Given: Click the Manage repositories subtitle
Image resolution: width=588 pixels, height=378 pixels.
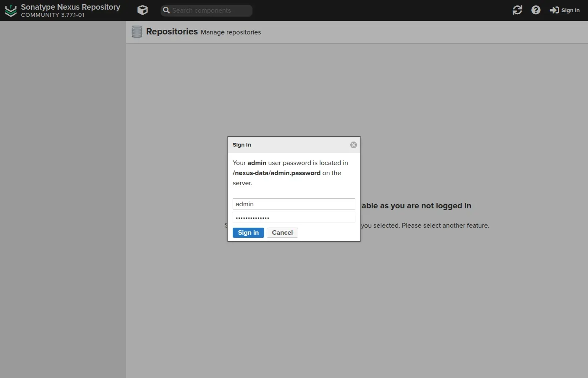Looking at the screenshot, I should [x=231, y=32].
